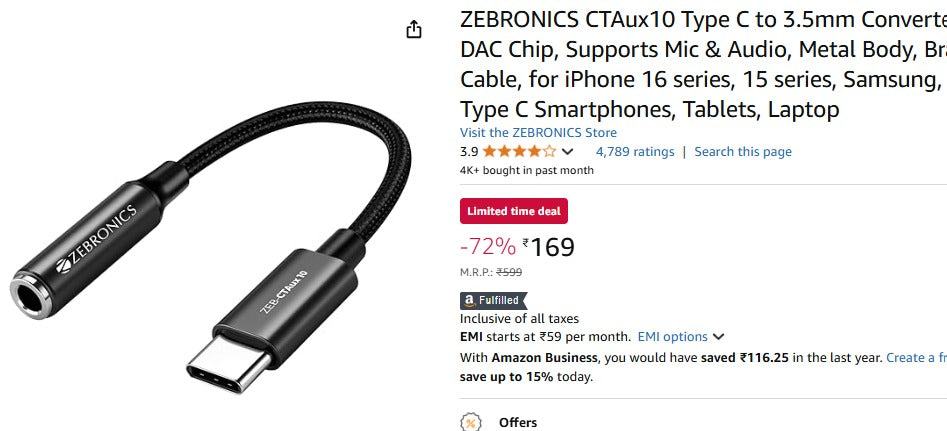
Task: Click the share icon above the product image
Action: pyautogui.click(x=414, y=30)
